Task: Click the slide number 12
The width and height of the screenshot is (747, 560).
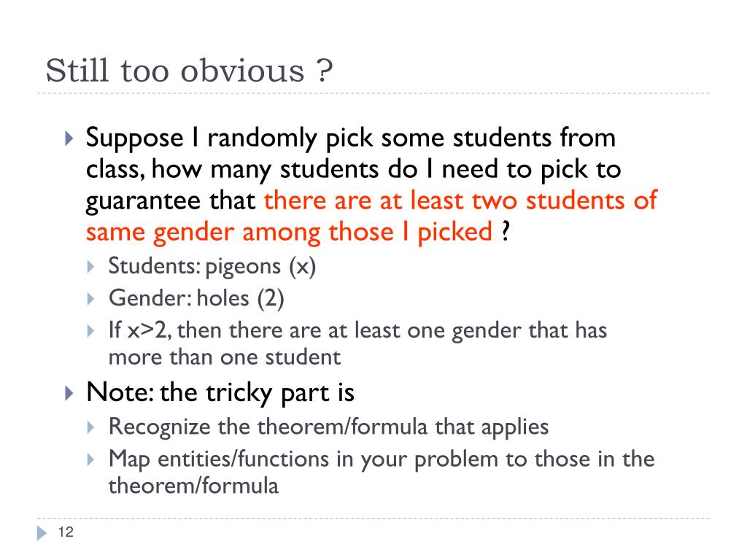Action: pyautogui.click(x=66, y=533)
